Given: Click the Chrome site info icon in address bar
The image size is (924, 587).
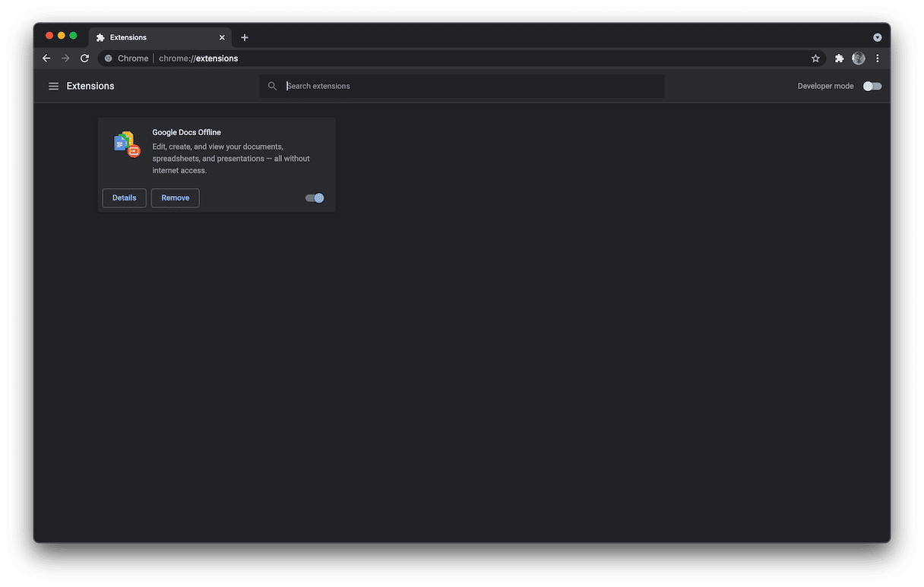Looking at the screenshot, I should pos(109,58).
